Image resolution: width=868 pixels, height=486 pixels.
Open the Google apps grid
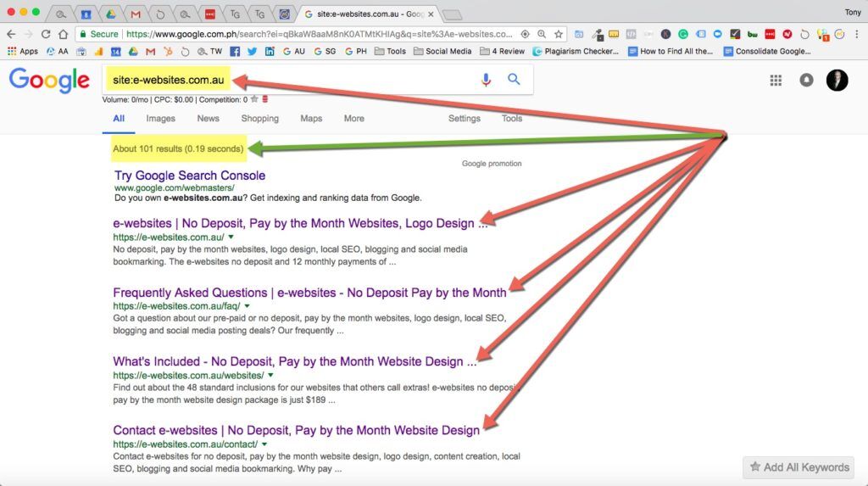[776, 81]
